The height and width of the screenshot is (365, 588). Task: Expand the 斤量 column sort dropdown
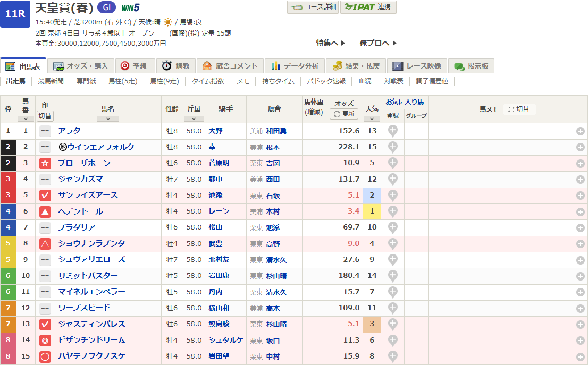(194, 118)
